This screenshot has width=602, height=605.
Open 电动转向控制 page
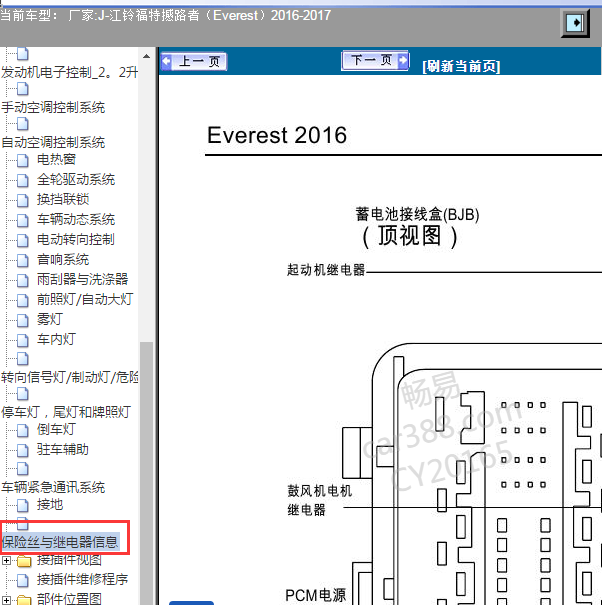pyautogui.click(x=76, y=240)
